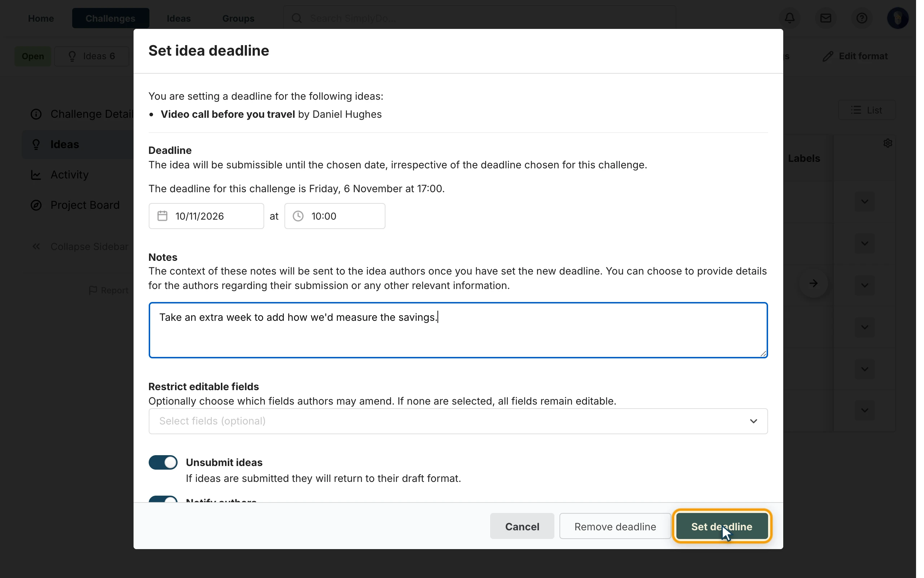Screen dimensions: 924x578
Task: Click the pencil icon beside Edit format
Action: (827, 56)
